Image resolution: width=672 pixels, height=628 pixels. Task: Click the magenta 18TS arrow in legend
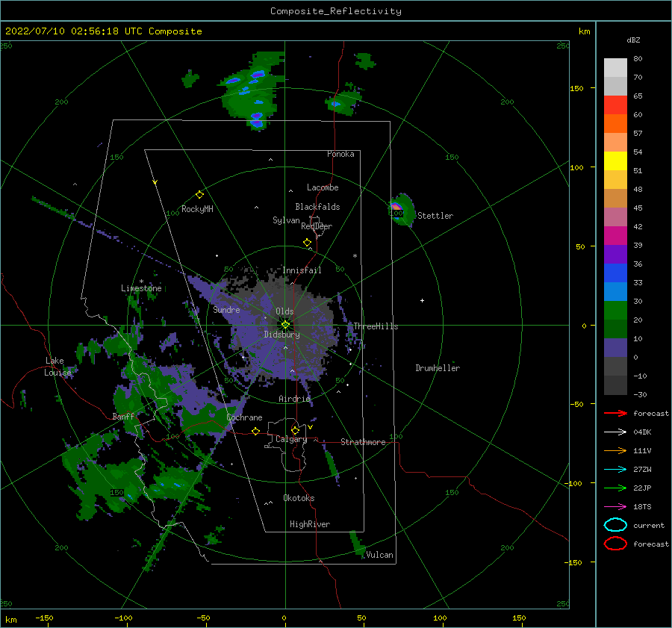(615, 507)
